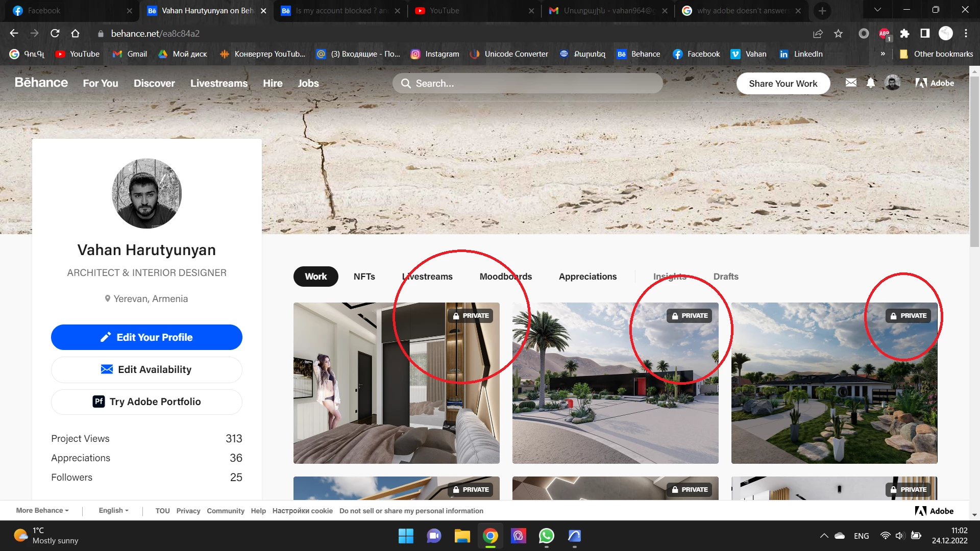Click the browser reload icon
The height and width of the screenshot is (551, 980).
pyautogui.click(x=55, y=34)
